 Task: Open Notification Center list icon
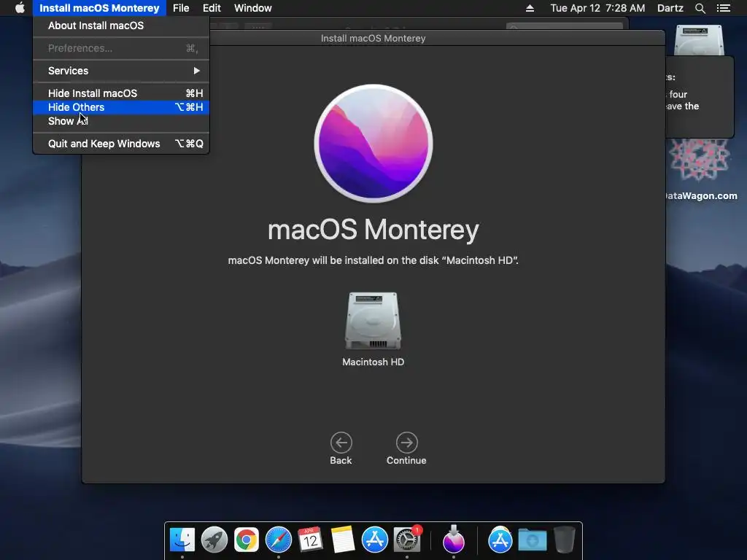tap(724, 8)
